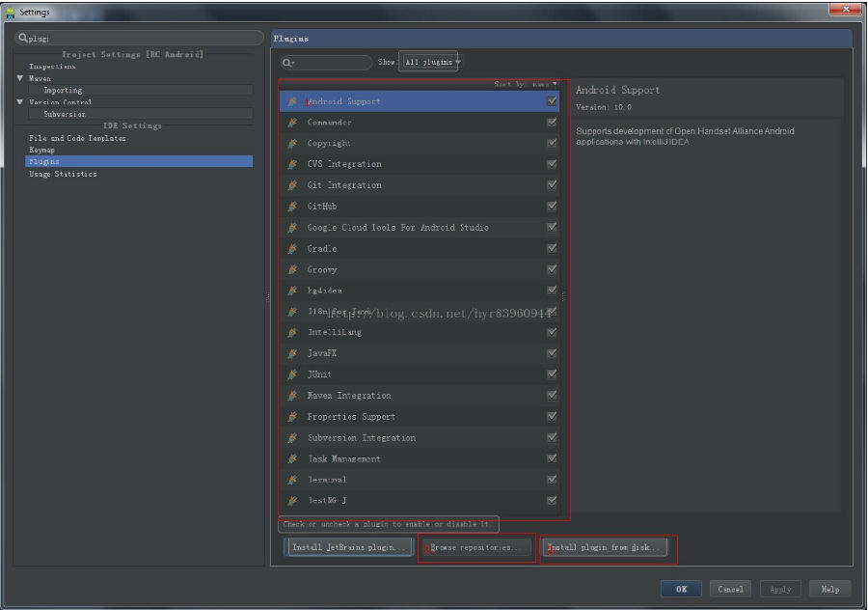Click the Commander plugin icon
Screen dimensions: 868x610
pos(292,123)
